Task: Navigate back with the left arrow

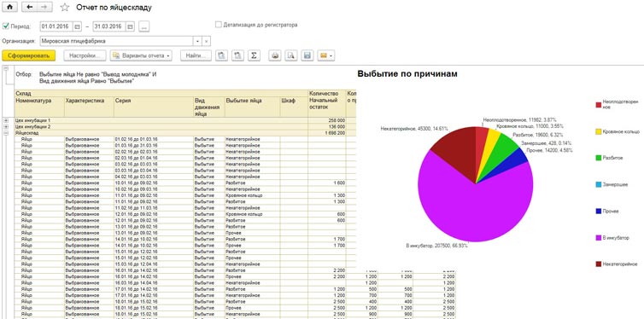Action: pos(29,7)
